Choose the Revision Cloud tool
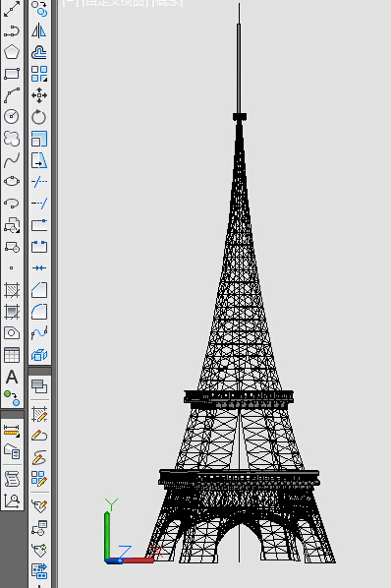Image resolution: width=391 pixels, height=588 pixels. (12, 139)
